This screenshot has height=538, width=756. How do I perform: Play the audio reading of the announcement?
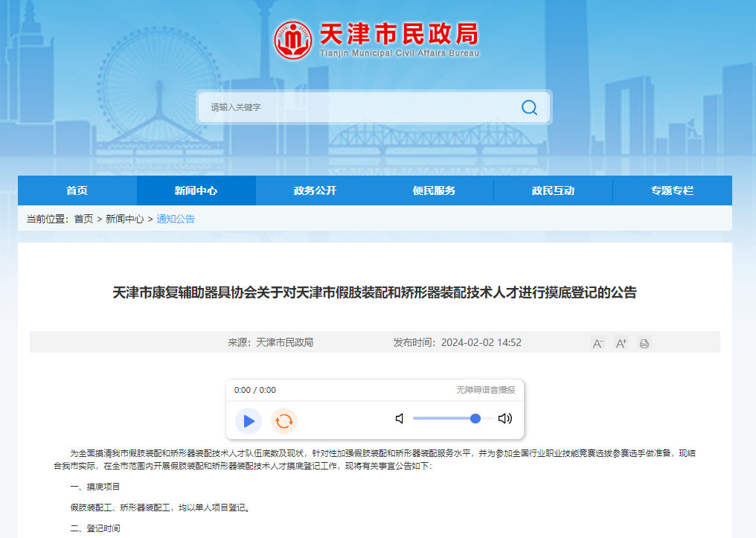point(249,421)
